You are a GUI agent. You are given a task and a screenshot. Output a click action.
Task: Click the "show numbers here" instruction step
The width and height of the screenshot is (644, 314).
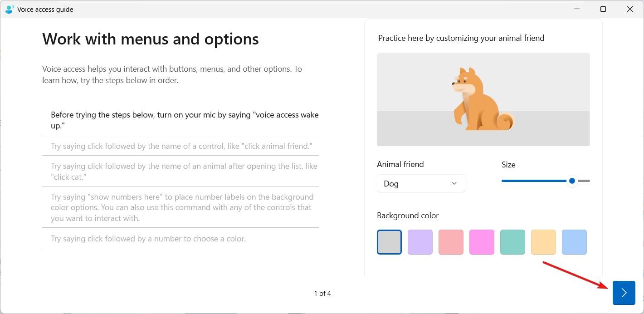(181, 207)
